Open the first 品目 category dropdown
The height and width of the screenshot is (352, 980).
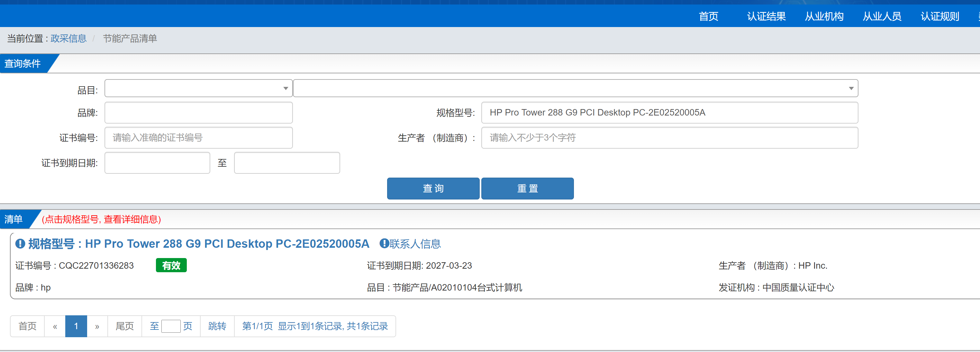tap(199, 88)
